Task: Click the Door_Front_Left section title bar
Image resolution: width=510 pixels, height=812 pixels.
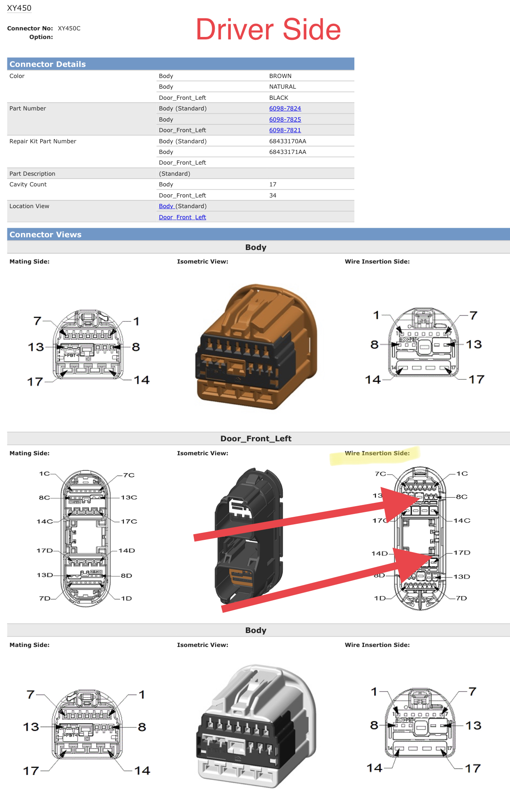Action: coord(256,438)
